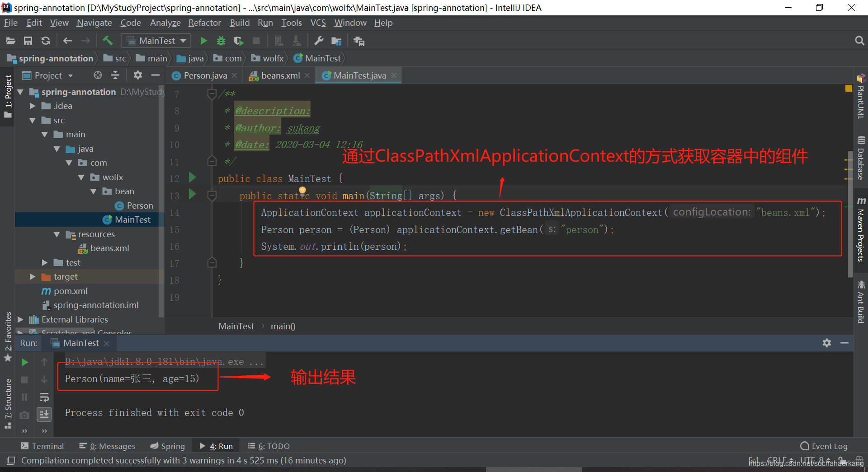Click the Synchronize refresh icon
This screenshot has height=472, width=868.
pos(46,41)
